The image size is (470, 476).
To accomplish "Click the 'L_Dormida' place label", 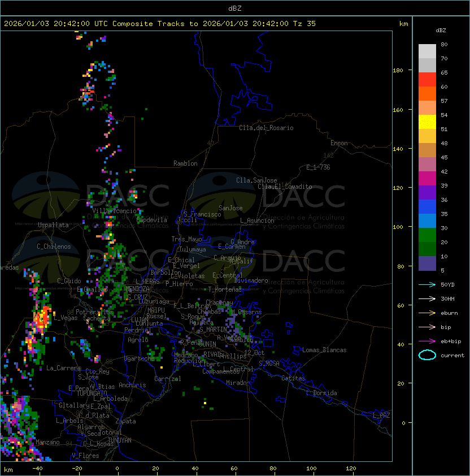I will [x=321, y=393].
